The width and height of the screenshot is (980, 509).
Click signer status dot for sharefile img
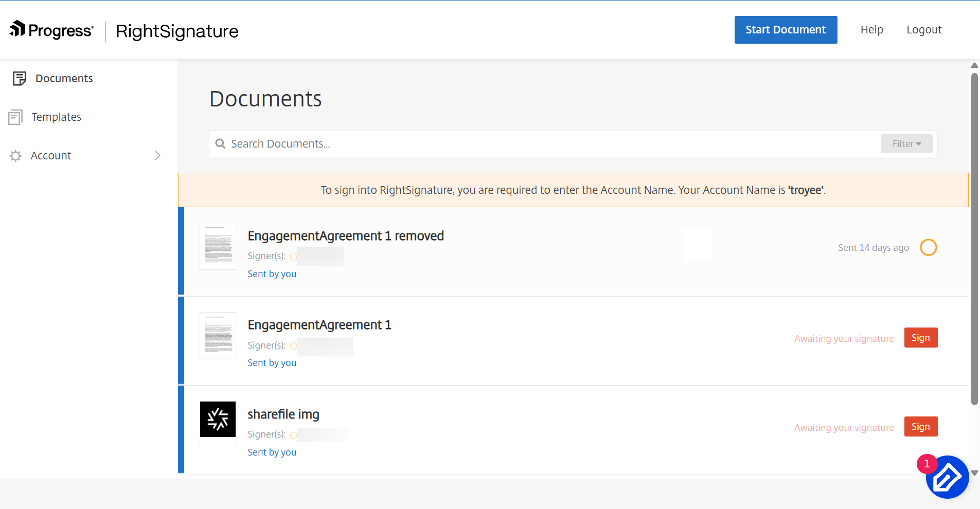pyautogui.click(x=294, y=435)
